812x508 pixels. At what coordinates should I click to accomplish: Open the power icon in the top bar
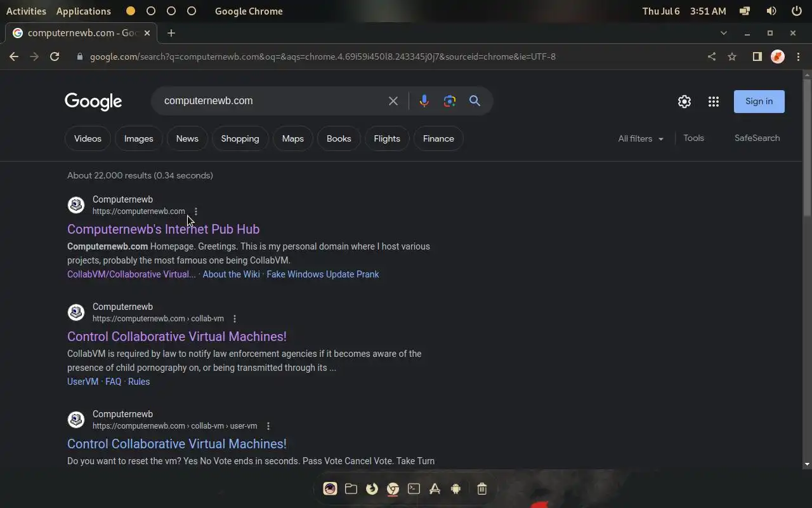[x=797, y=11]
